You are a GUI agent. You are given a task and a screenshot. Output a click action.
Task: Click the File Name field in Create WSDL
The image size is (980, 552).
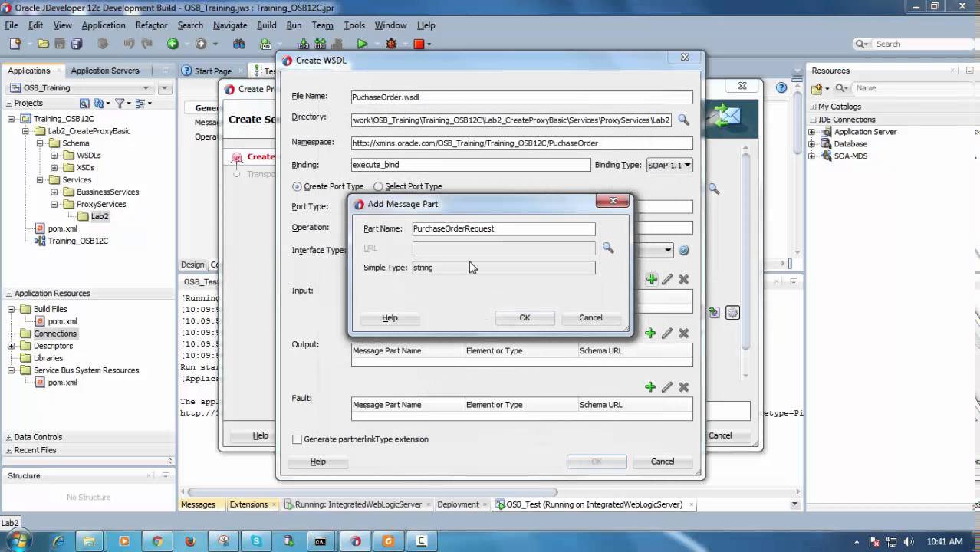(522, 97)
